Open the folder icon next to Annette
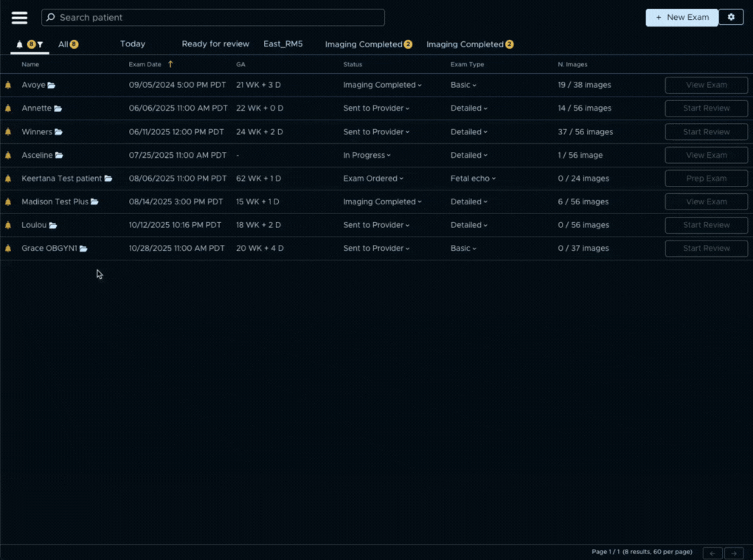The width and height of the screenshot is (753, 560). pos(58,108)
